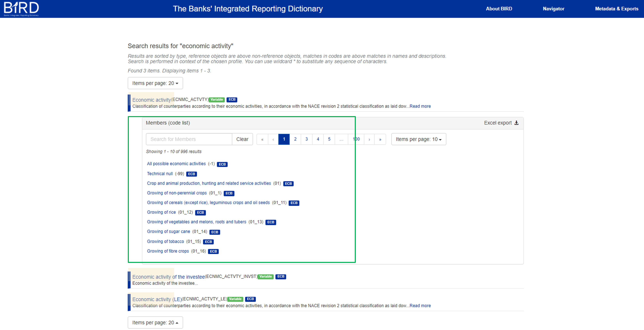
Task: Go to the next members page
Action: click(x=369, y=139)
